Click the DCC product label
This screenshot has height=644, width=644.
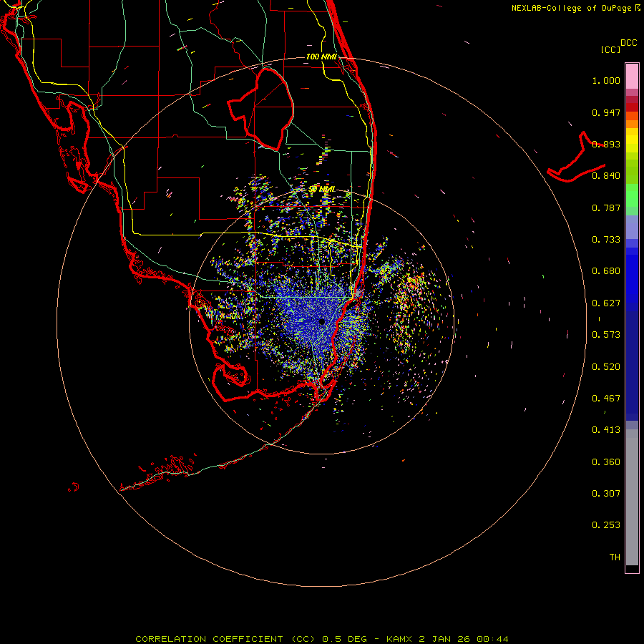click(628, 43)
